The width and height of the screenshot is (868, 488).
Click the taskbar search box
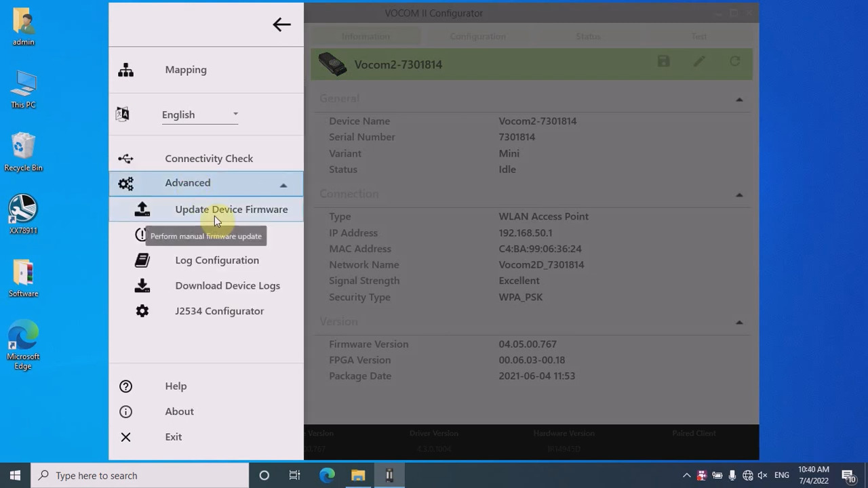point(140,475)
